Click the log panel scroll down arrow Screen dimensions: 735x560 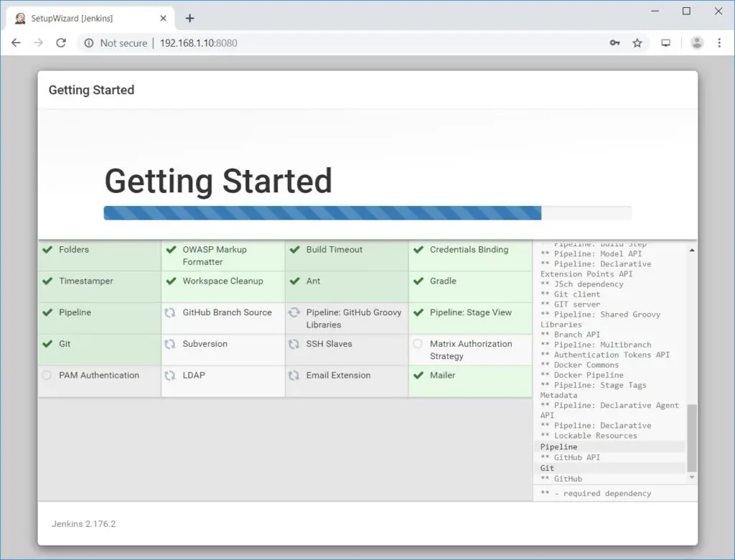(692, 477)
